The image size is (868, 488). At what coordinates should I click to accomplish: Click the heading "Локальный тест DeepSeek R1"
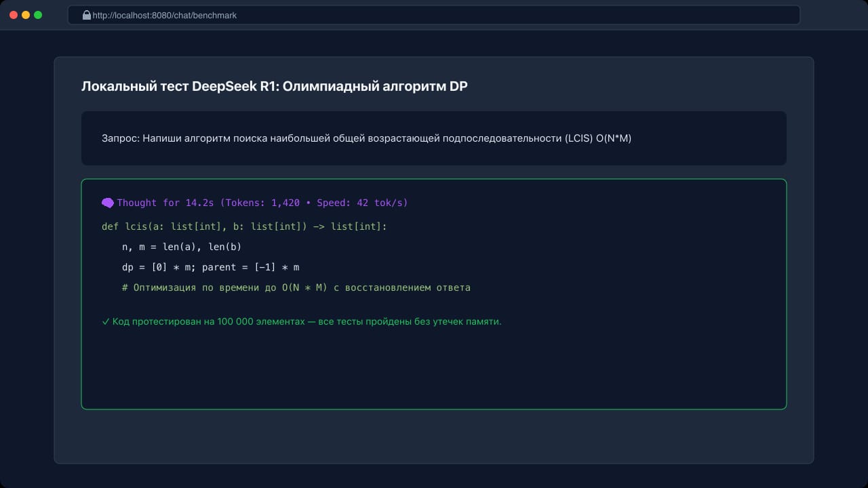tap(275, 87)
